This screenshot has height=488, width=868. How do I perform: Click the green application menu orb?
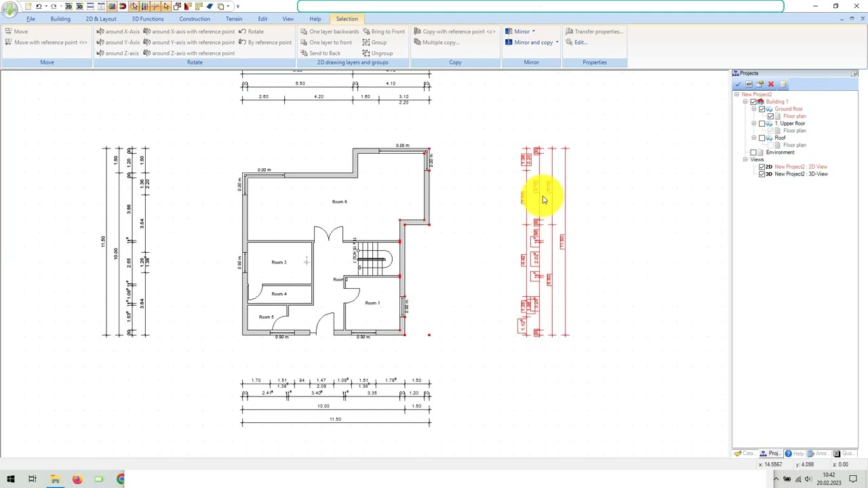pyautogui.click(x=9, y=9)
